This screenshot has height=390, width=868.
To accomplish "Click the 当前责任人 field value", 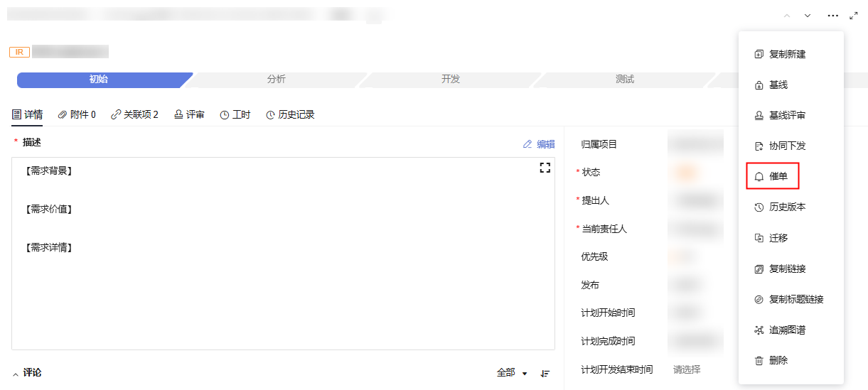I will click(x=695, y=229).
